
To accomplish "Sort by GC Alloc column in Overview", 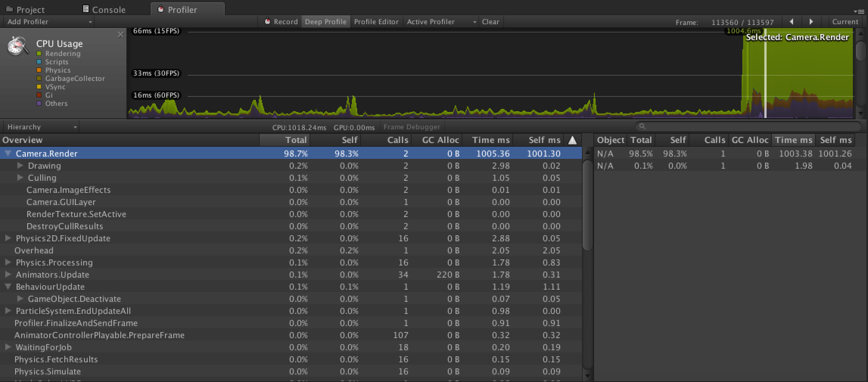I will tap(437, 140).
